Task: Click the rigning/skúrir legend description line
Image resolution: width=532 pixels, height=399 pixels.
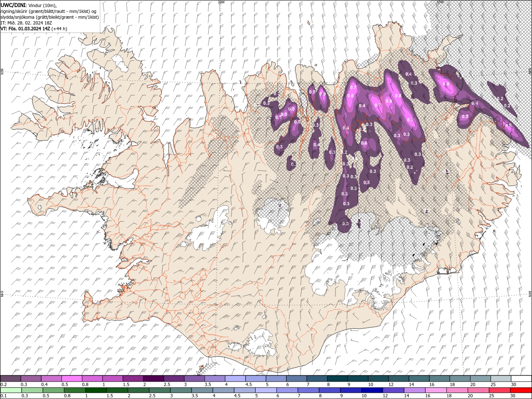Action: pos(48,11)
